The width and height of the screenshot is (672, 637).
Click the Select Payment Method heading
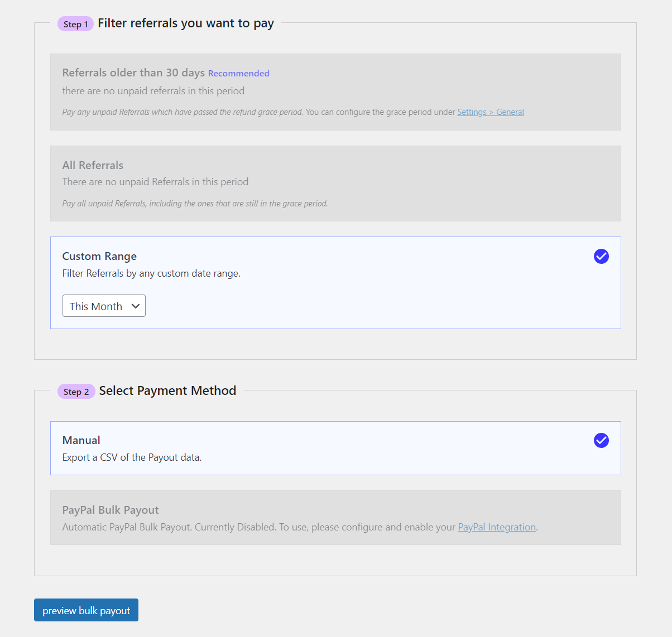[x=167, y=390]
